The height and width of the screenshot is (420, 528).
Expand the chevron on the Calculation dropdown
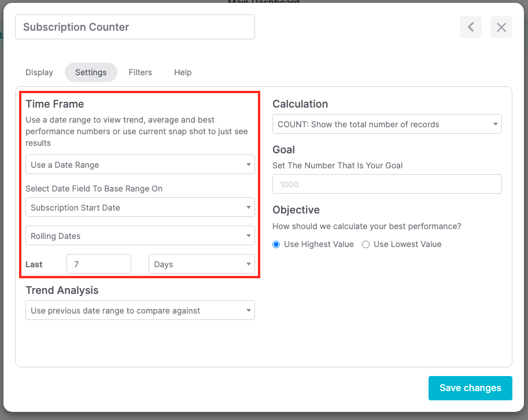pos(495,124)
